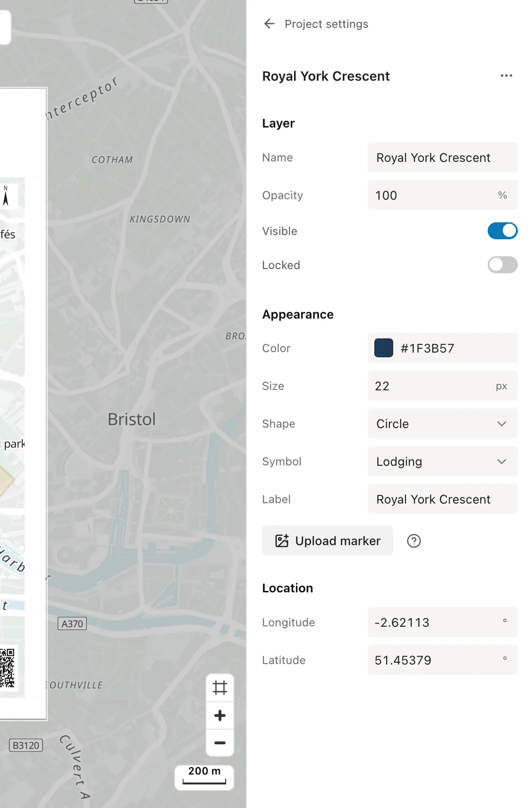This screenshot has height=808, width=532.
Task: Click the Size field showing 22
Action: point(442,386)
